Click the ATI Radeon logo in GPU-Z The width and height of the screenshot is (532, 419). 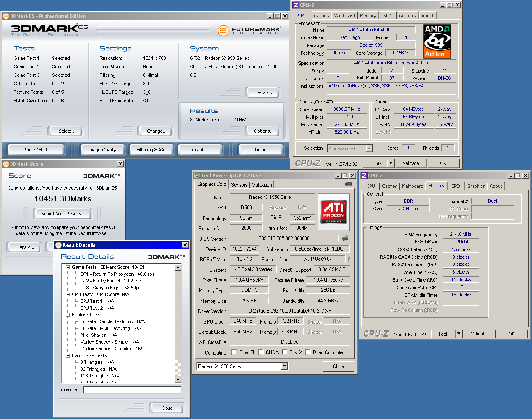click(334, 212)
